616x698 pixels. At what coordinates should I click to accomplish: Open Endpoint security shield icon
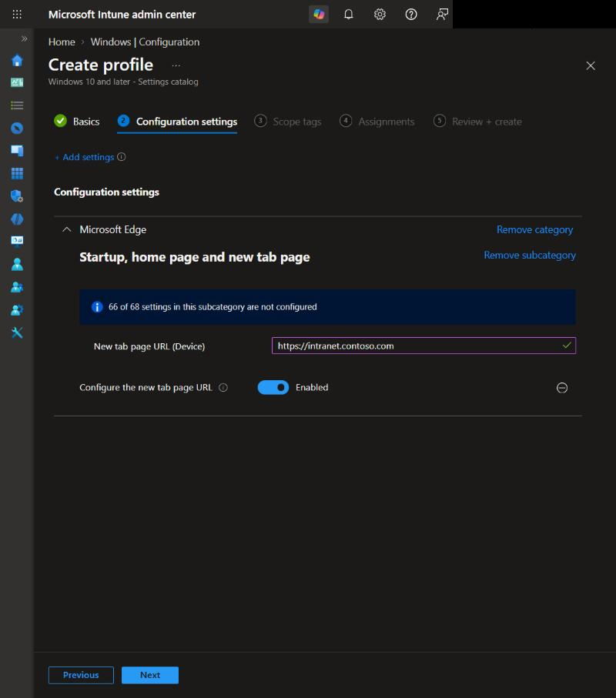(17, 196)
